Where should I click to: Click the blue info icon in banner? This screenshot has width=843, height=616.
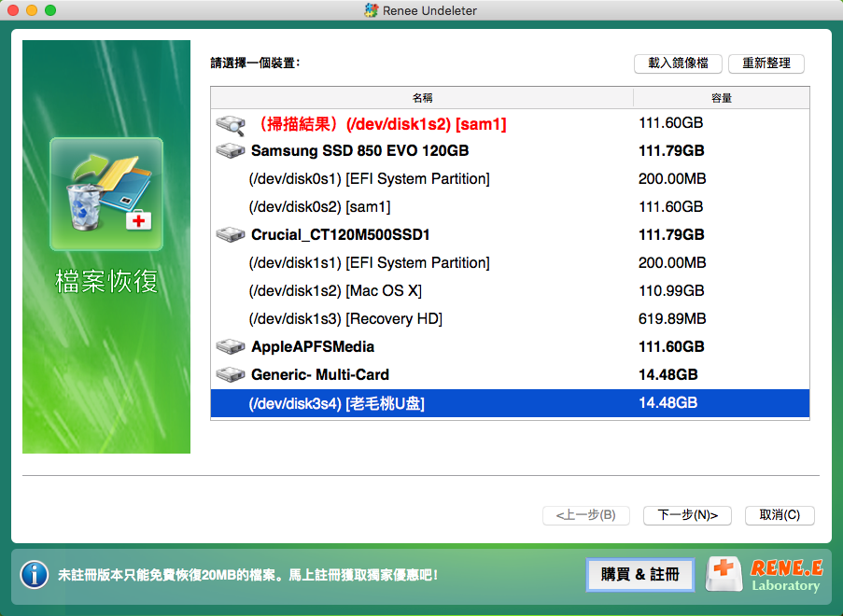tap(35, 575)
